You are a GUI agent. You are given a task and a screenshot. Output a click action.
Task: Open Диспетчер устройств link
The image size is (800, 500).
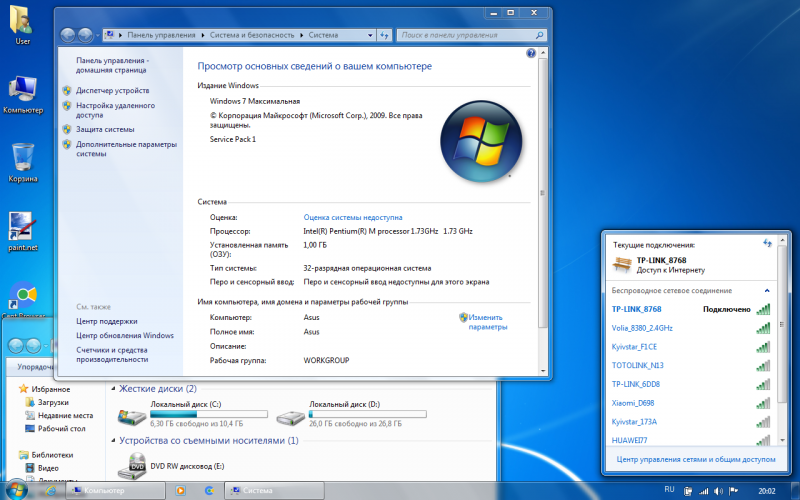(x=112, y=90)
